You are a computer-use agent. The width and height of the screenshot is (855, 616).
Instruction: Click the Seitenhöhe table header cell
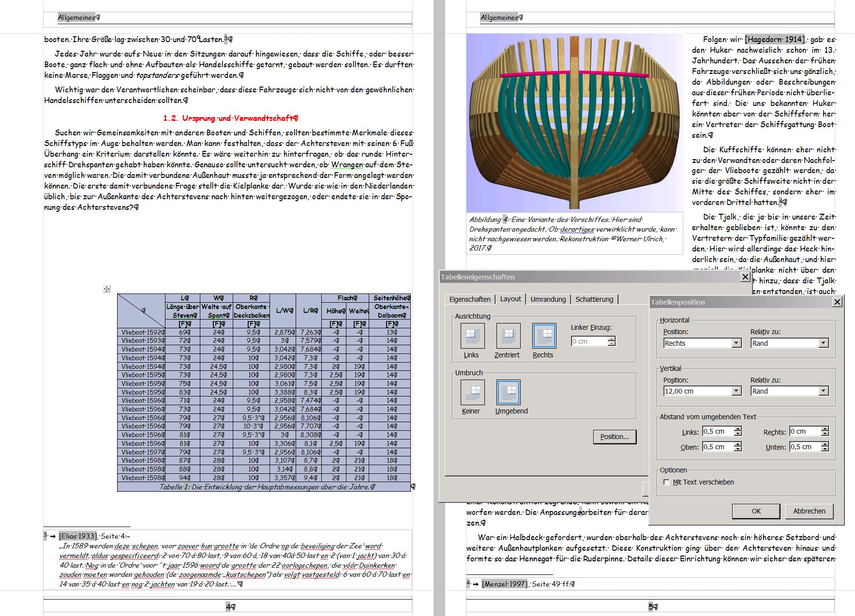[x=390, y=298]
